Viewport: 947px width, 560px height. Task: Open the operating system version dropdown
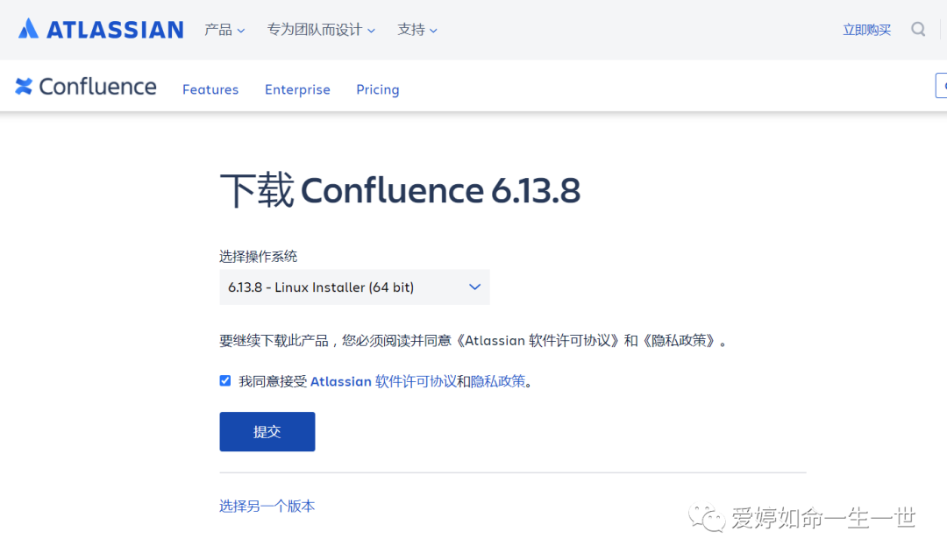[354, 287]
